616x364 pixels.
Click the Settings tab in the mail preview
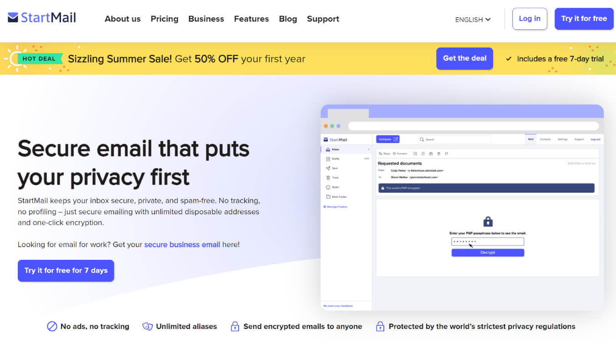(563, 139)
